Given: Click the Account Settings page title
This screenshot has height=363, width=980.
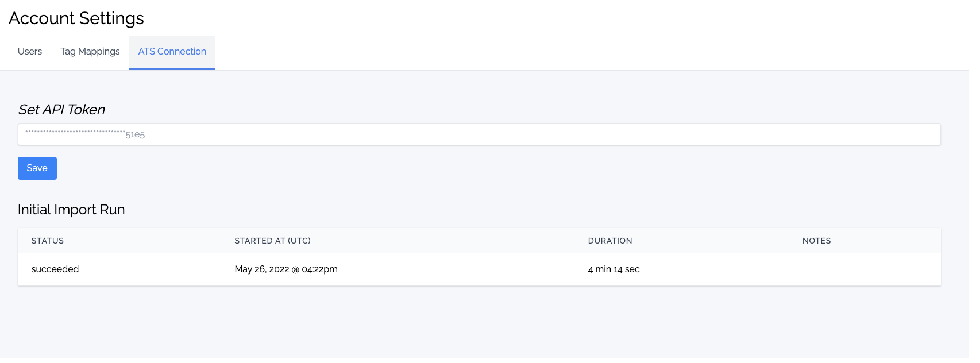Looking at the screenshot, I should click(76, 18).
